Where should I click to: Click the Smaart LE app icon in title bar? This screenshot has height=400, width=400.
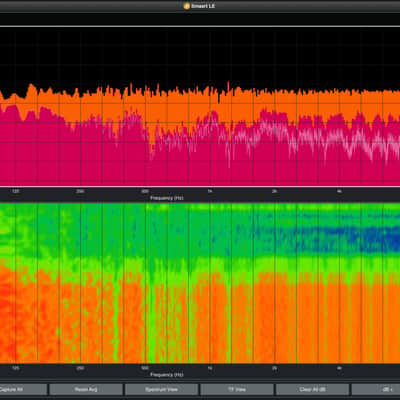tap(187, 6)
